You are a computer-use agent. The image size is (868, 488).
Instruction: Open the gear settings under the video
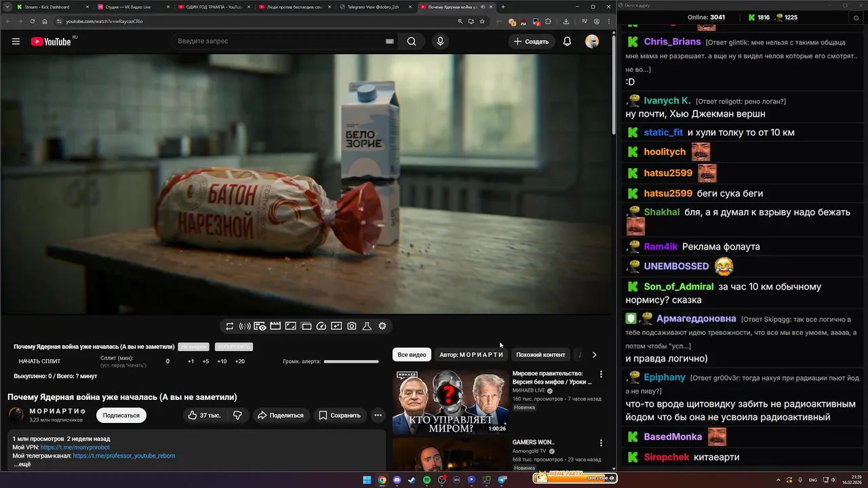(382, 326)
